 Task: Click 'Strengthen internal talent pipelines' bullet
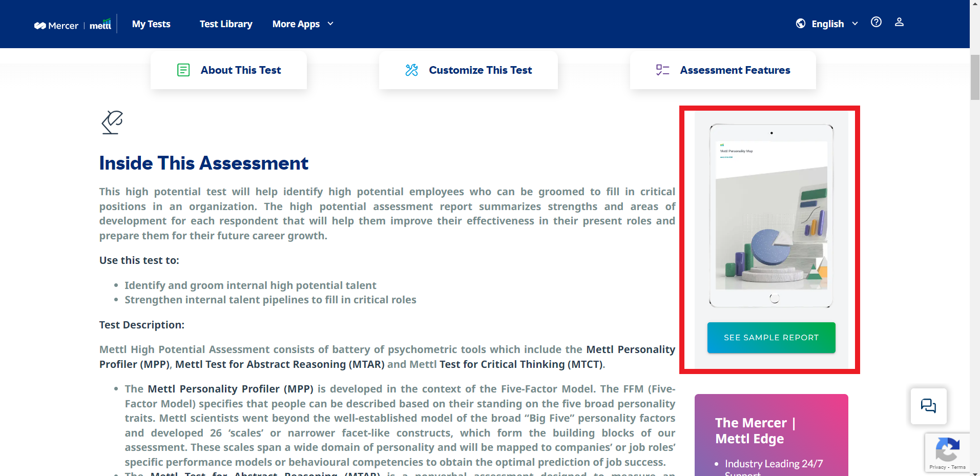click(270, 300)
